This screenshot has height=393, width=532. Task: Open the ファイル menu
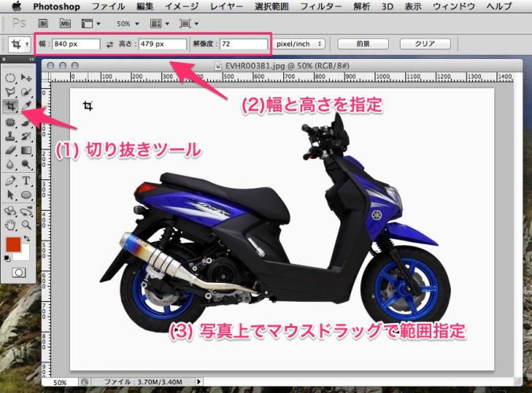click(109, 6)
